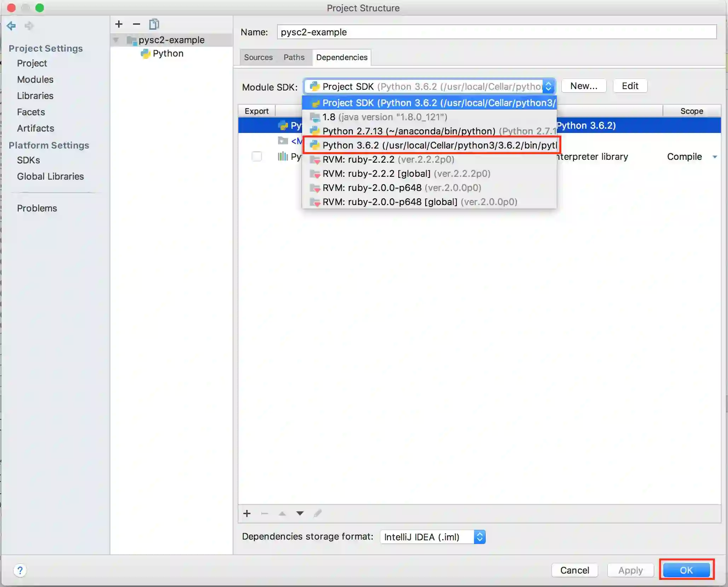
Task: Click the move dependency down arrow
Action: pos(300,513)
